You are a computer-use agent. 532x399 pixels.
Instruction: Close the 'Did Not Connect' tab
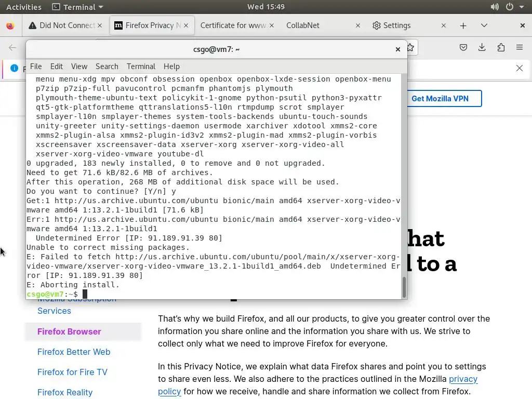(100, 25)
